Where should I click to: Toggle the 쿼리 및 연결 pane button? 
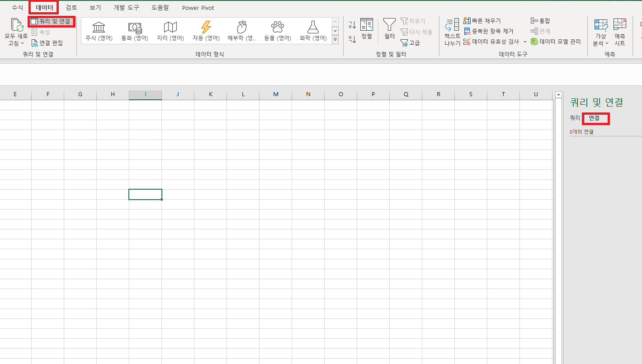[51, 21]
